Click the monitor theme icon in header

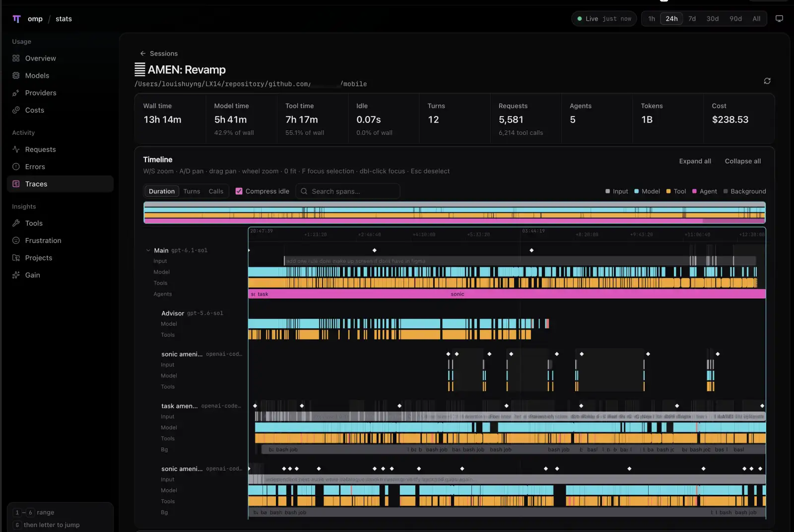[779, 19]
